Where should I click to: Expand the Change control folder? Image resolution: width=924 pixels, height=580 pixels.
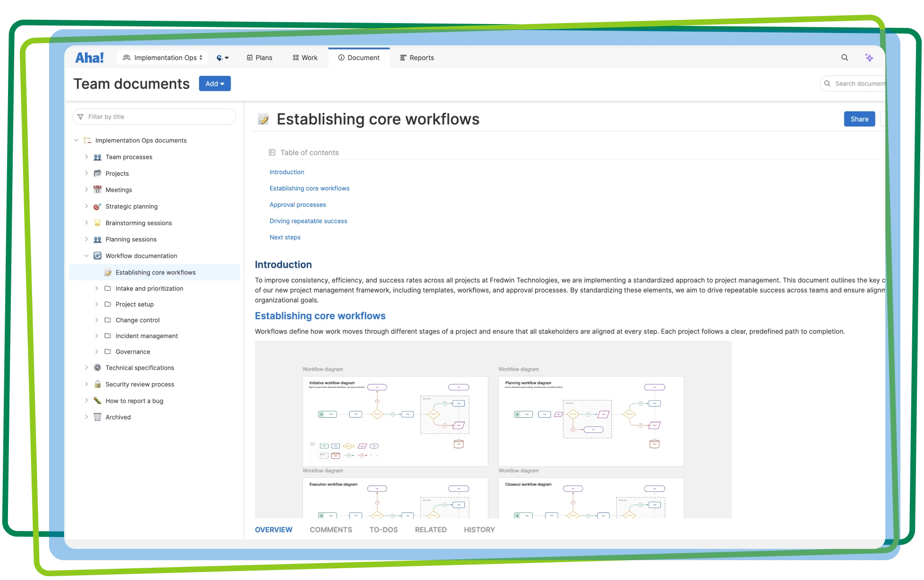(x=97, y=320)
